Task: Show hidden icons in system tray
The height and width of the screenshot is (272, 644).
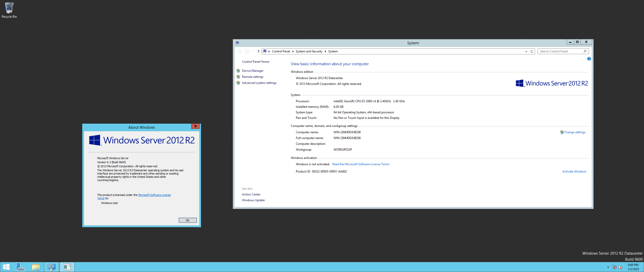Action: 608,267
